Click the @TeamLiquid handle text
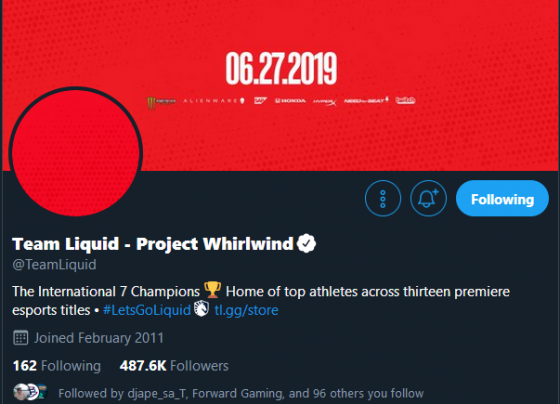 pyautogui.click(x=54, y=265)
